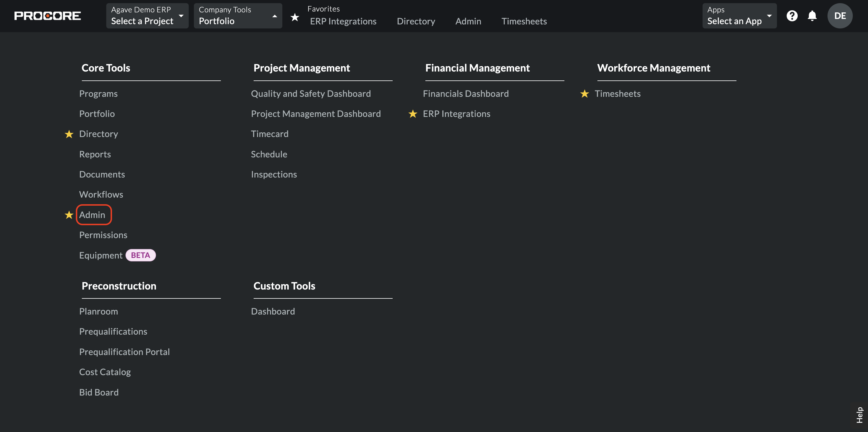Viewport: 868px width, 432px height.
Task: Select Admin in Core Tools list
Action: tap(92, 215)
